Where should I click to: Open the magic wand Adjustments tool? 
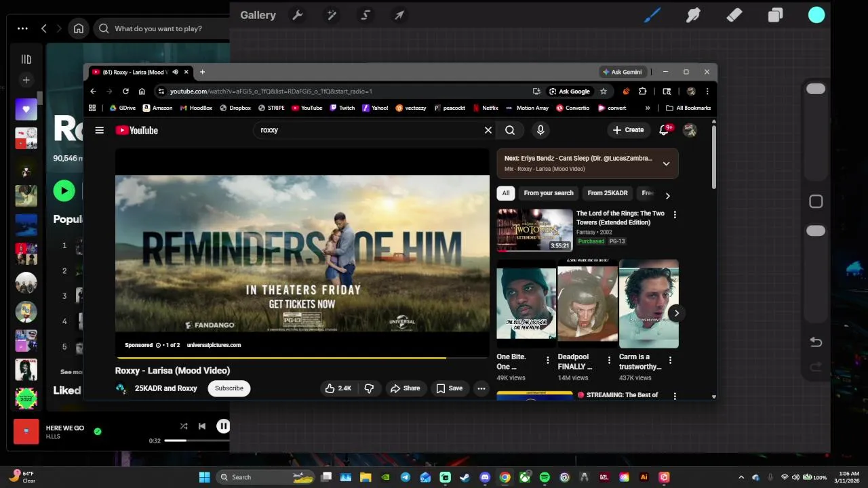[x=332, y=15]
